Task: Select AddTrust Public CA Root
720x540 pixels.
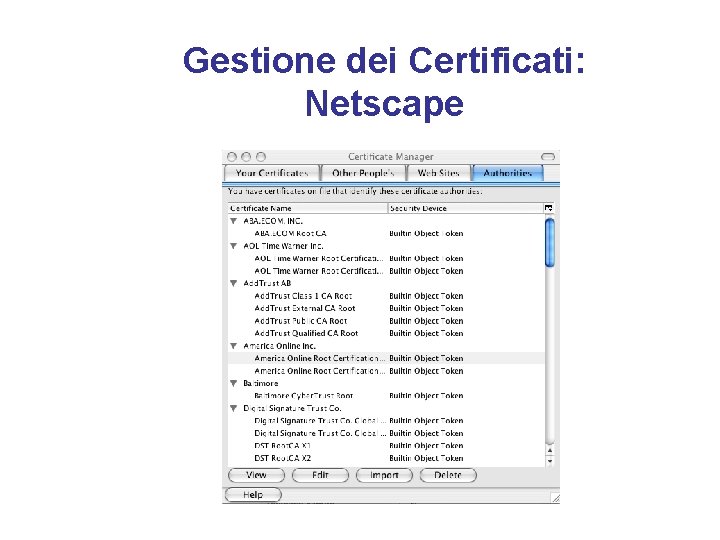Action: (x=301, y=321)
